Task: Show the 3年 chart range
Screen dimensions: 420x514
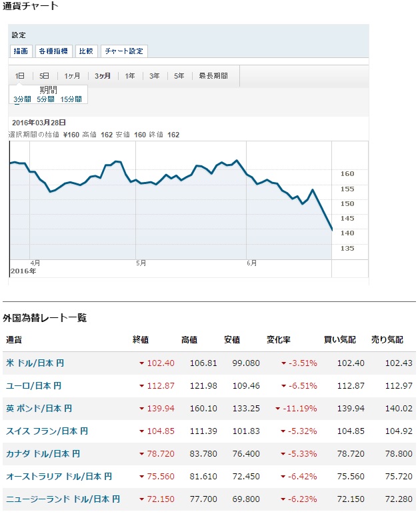Action: (155, 76)
